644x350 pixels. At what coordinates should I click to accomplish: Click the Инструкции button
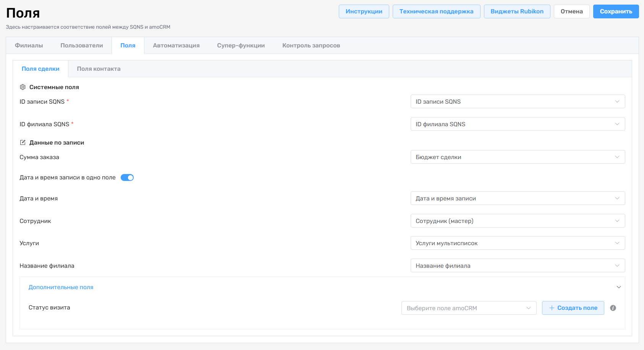click(364, 11)
